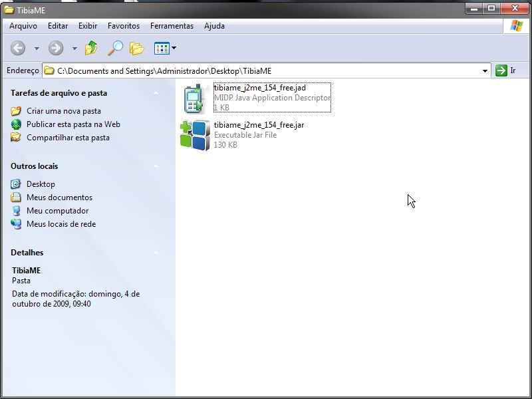Viewport: 532px width, 399px height.
Task: Open Forward button history dropdown arrow
Action: [x=74, y=49]
